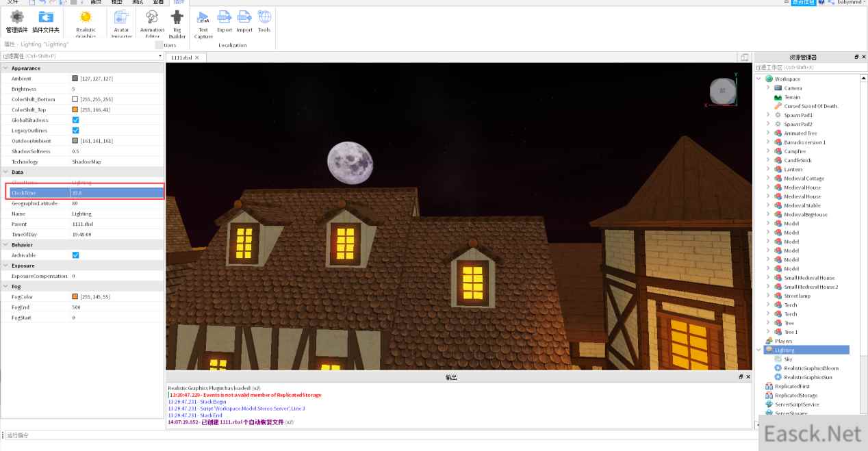Collapse the Workspace tree node
Image resolution: width=868 pixels, height=451 pixels.
[758, 79]
